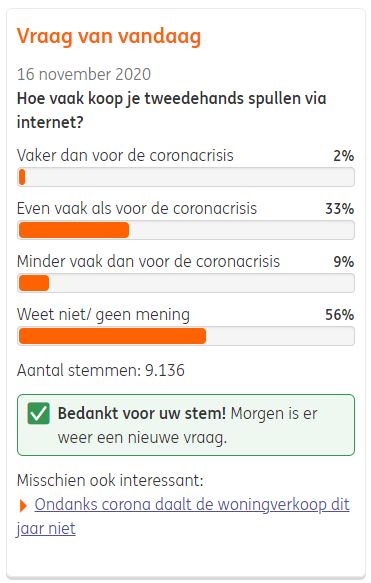Click the 'Bedankt voor uw stem!' confirmation message
371x583 pixels.
pyautogui.click(x=142, y=413)
